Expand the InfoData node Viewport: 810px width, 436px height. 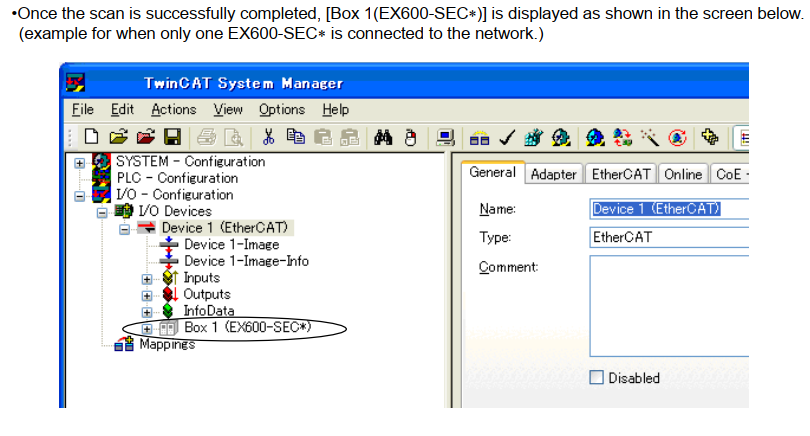pyautogui.click(x=147, y=312)
